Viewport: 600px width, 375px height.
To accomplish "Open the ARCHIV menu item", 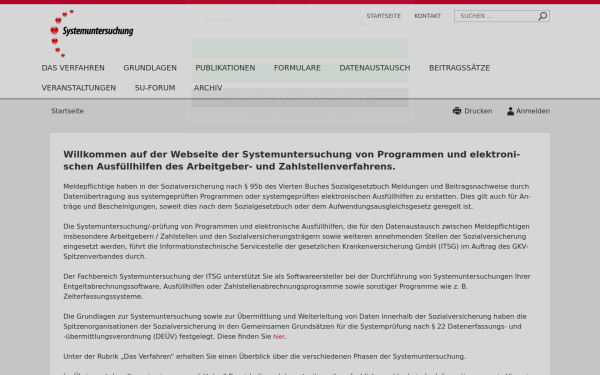I will 208,88.
